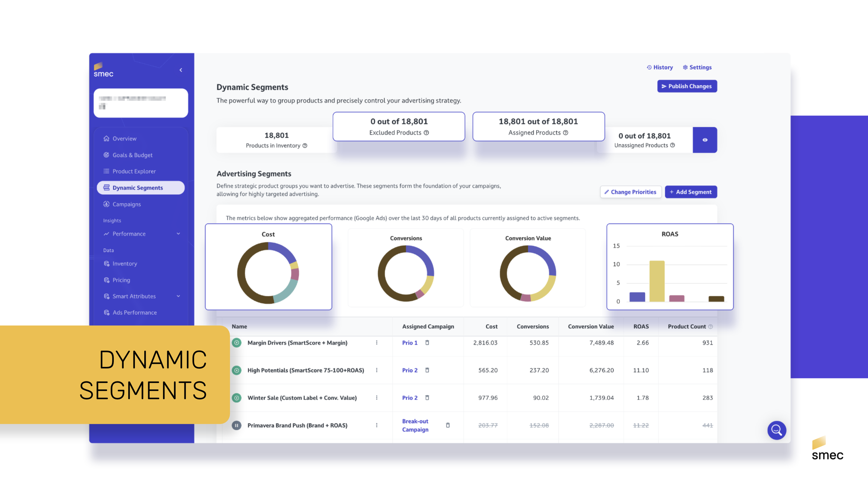
Task: Go to Goals & Budget page
Action: [132, 155]
